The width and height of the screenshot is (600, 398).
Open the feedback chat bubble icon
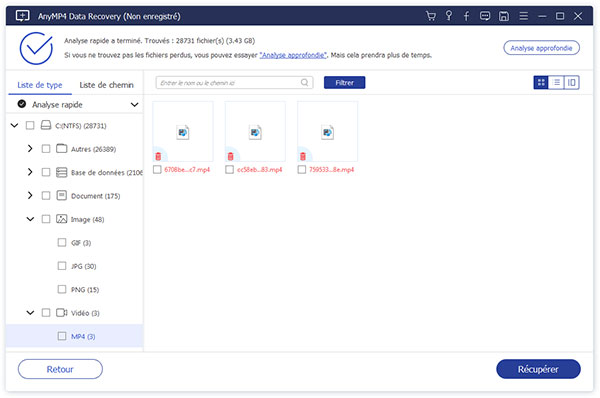tap(485, 16)
